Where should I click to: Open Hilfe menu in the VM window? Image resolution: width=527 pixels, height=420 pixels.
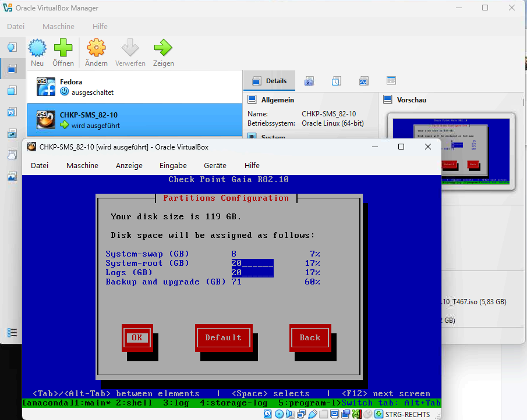(252, 166)
